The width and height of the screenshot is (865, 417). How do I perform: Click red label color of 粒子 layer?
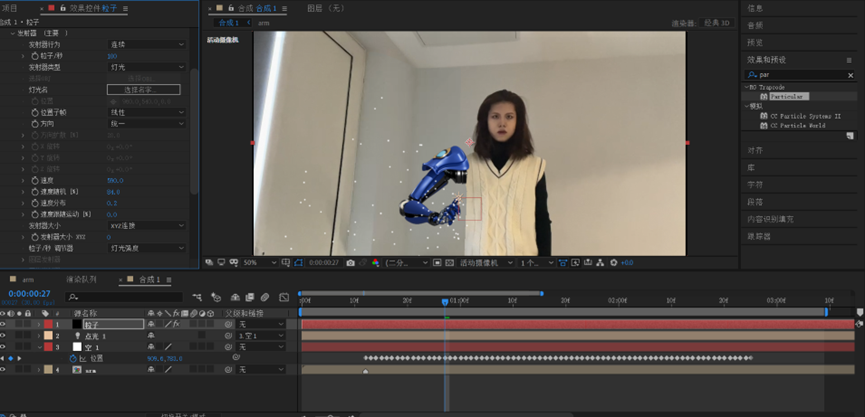[x=48, y=324]
